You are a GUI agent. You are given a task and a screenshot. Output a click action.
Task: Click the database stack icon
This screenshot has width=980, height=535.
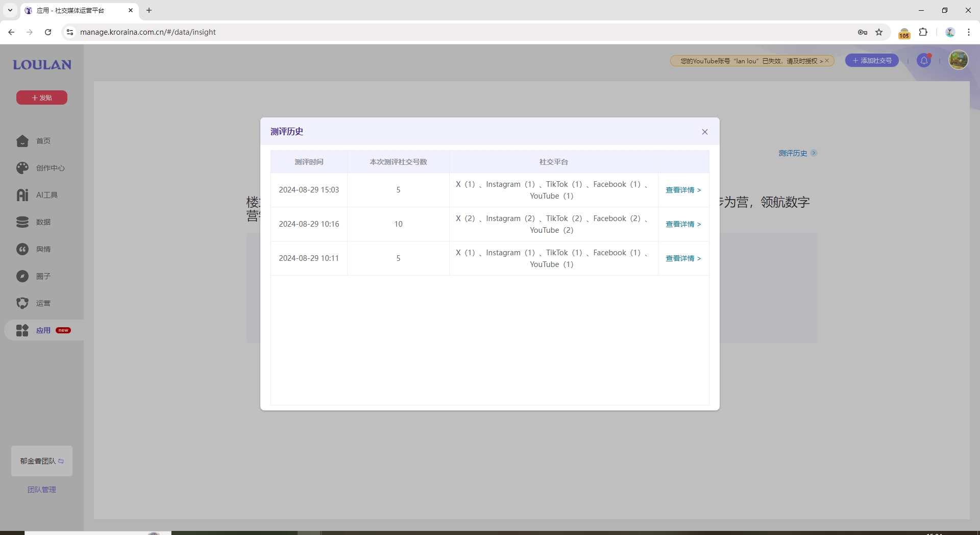point(22,222)
